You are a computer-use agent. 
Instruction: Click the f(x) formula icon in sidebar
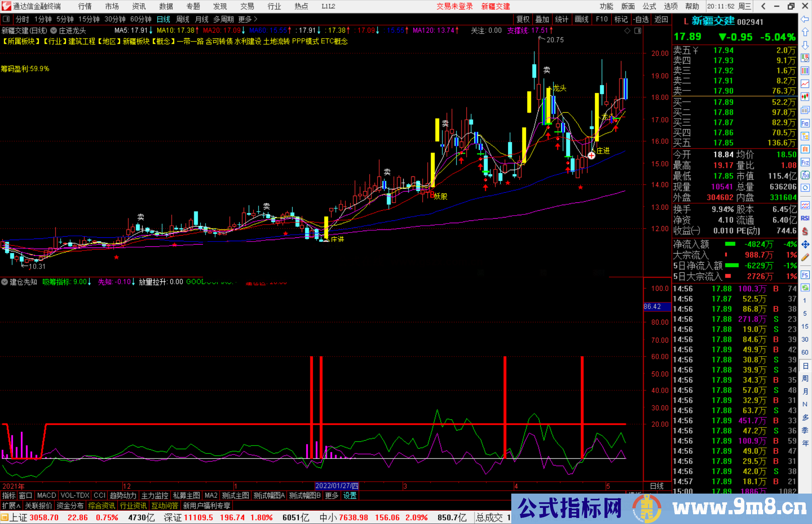pyautogui.click(x=805, y=175)
